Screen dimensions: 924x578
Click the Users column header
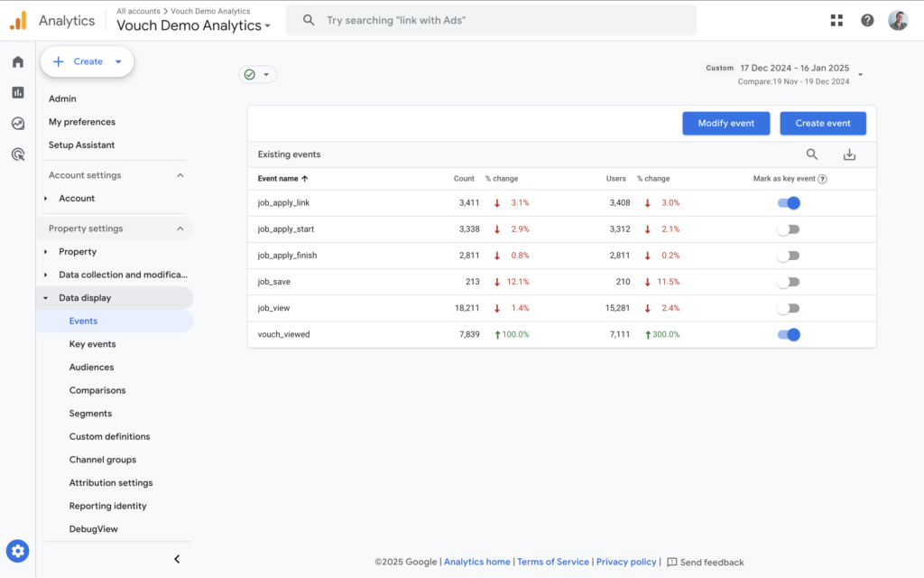(615, 179)
